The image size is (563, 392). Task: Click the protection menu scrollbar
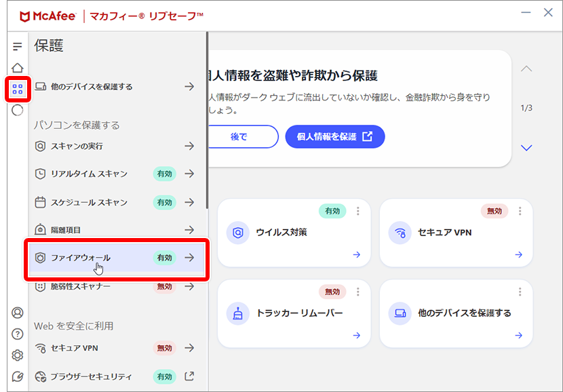(x=207, y=121)
